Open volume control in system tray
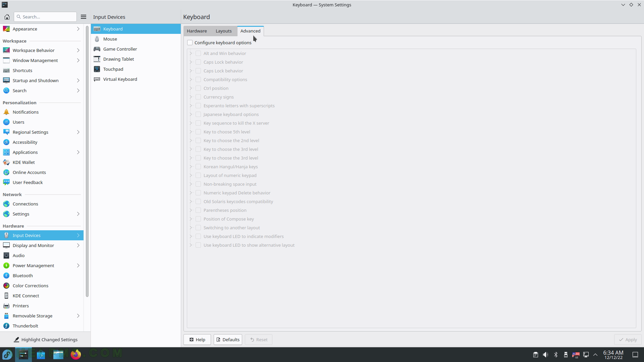 point(545,355)
